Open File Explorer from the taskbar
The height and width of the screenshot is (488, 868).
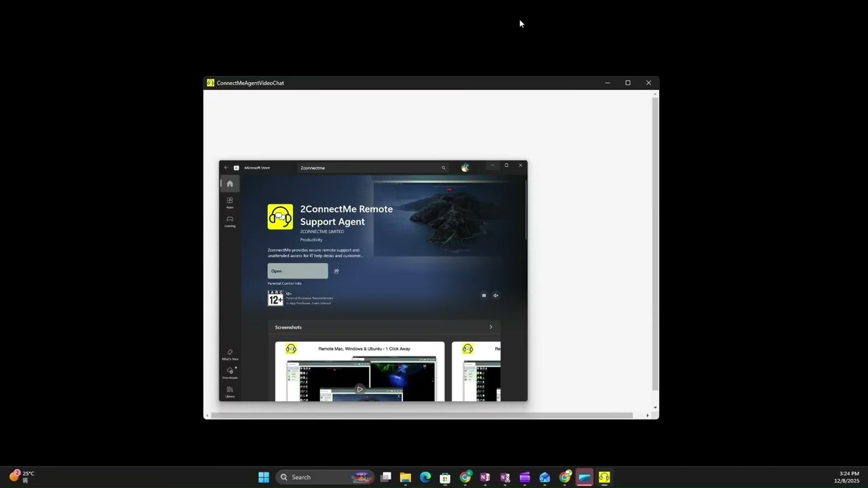tap(406, 477)
